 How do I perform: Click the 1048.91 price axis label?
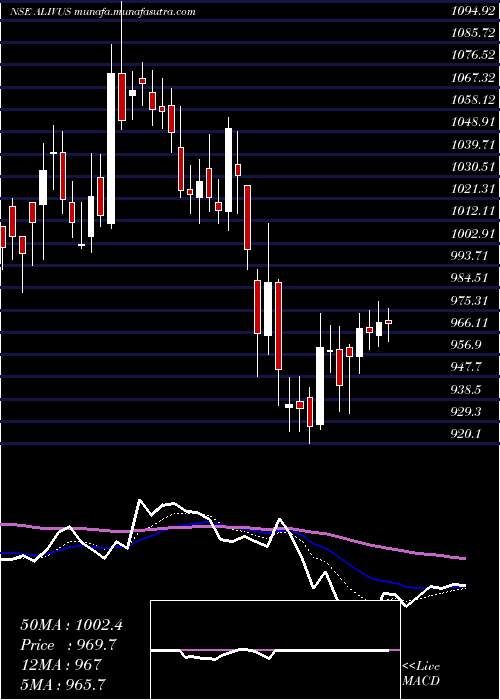(473, 122)
